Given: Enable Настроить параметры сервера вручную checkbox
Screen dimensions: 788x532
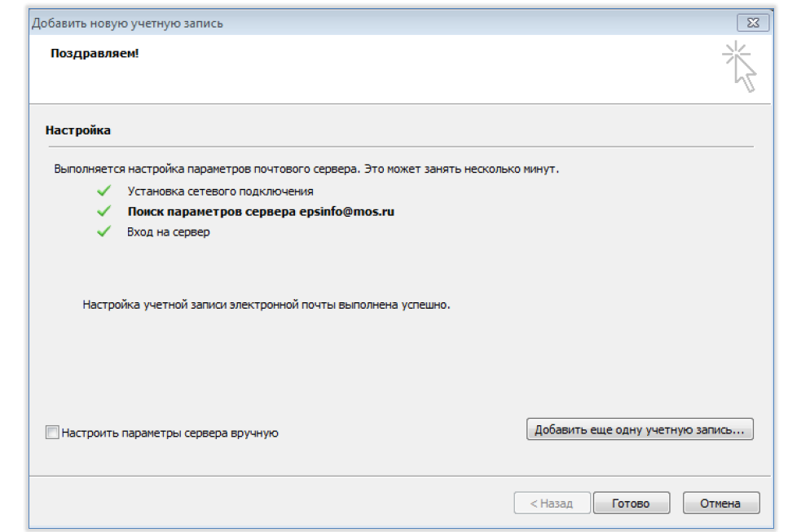Looking at the screenshot, I should click(x=52, y=433).
